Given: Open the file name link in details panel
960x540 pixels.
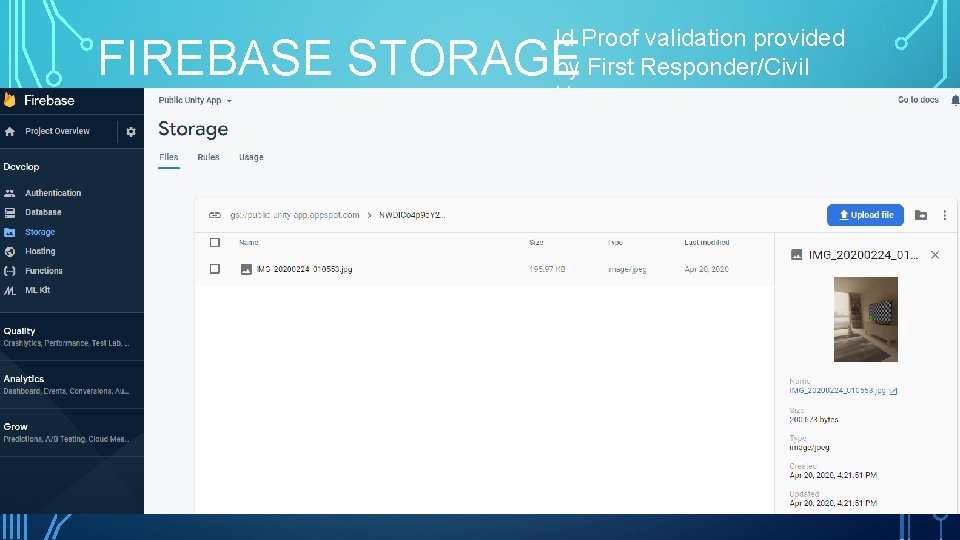Looking at the screenshot, I should coord(837,391).
